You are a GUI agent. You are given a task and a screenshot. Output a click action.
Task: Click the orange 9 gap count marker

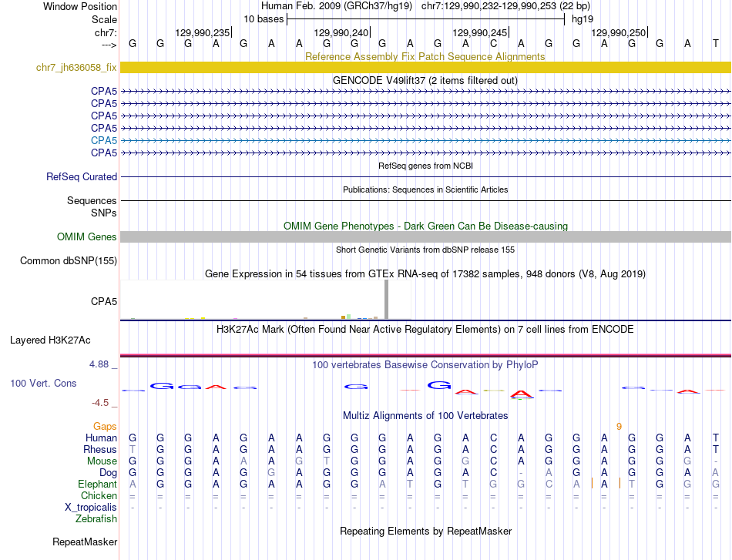(x=619, y=426)
